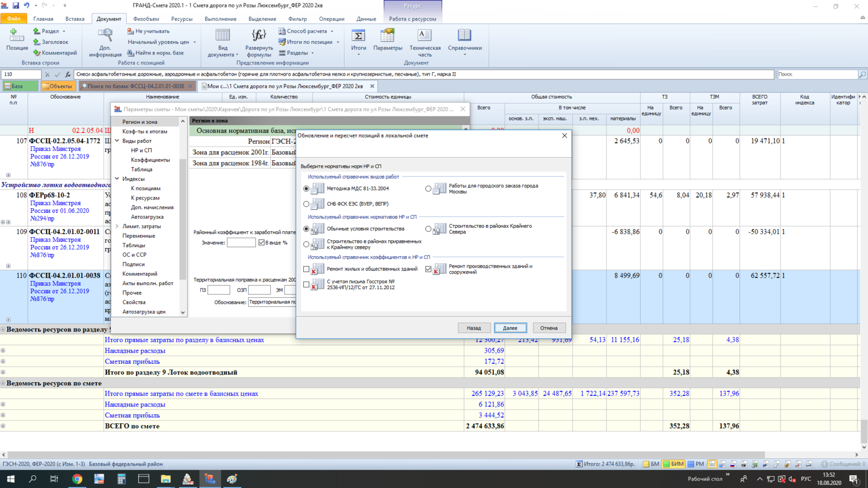868x488 pixels.
Task: Click Развернуть формулы icon
Action: click(259, 36)
